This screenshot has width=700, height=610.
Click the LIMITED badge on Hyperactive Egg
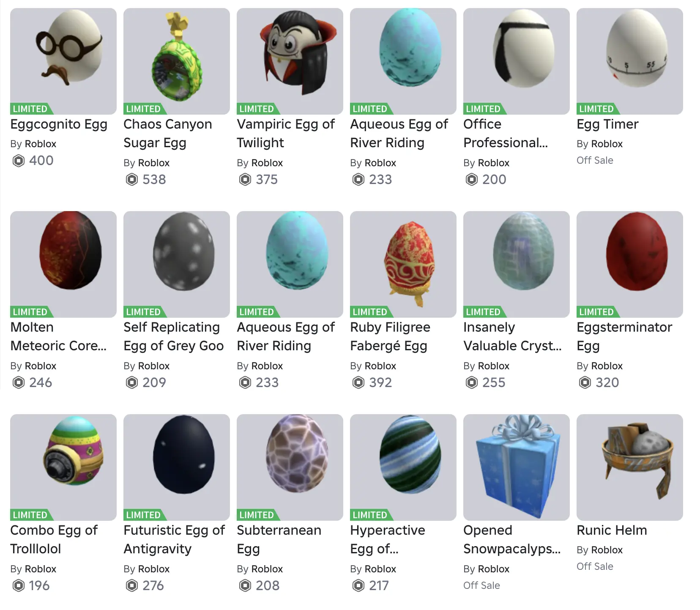pos(370,515)
